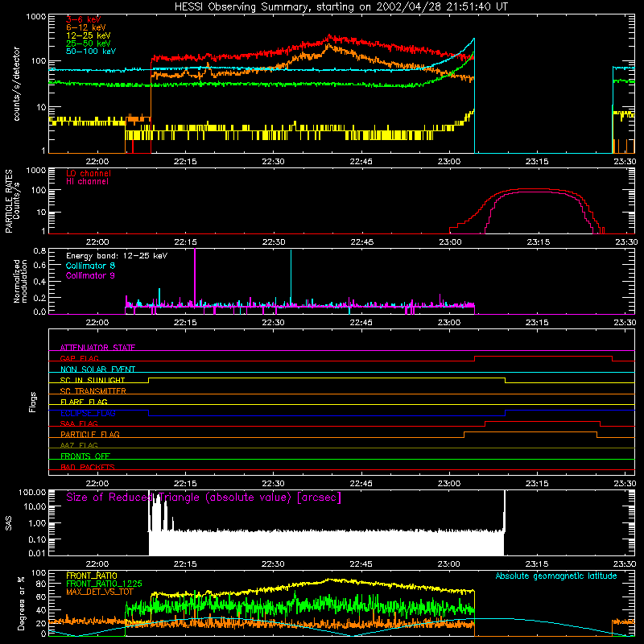This screenshot has width=644, height=644.
Task: Click the tall cyan Collimator 8 spike
Action: (291, 276)
